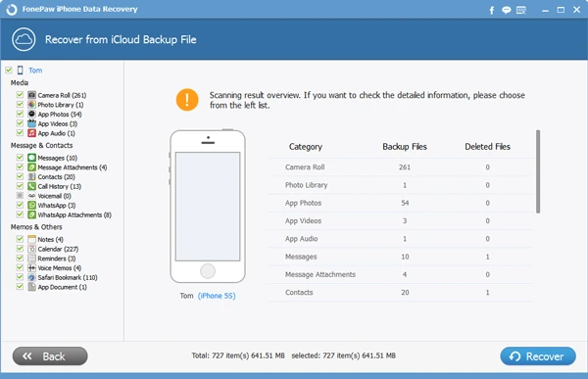588x379 pixels.
Task: Click the Safari Bookmark icon
Action: point(32,277)
